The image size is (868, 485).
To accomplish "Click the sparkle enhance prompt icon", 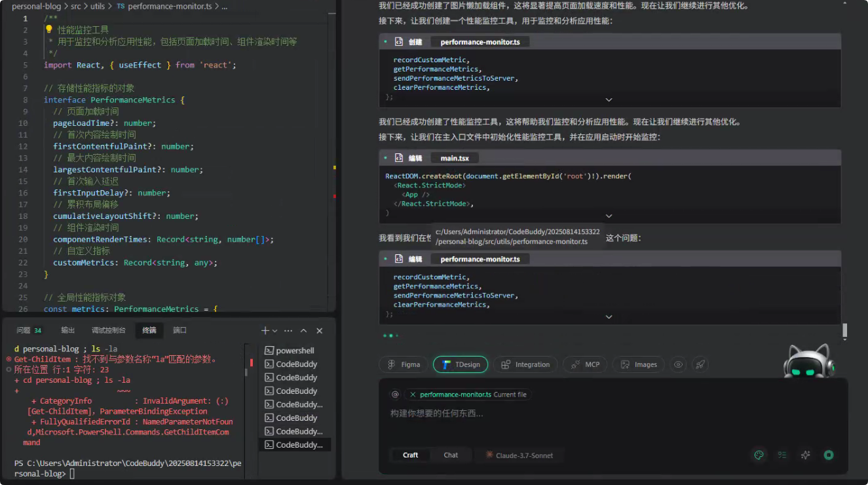I will point(806,455).
